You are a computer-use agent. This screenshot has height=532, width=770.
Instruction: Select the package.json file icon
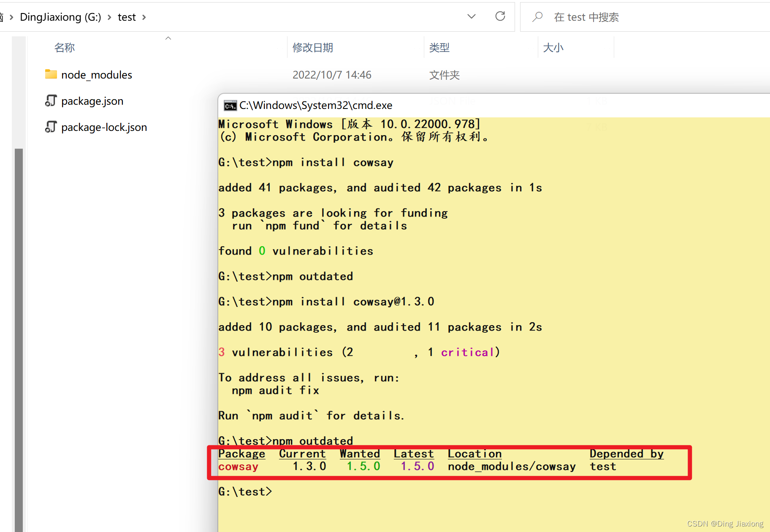pyautogui.click(x=51, y=100)
